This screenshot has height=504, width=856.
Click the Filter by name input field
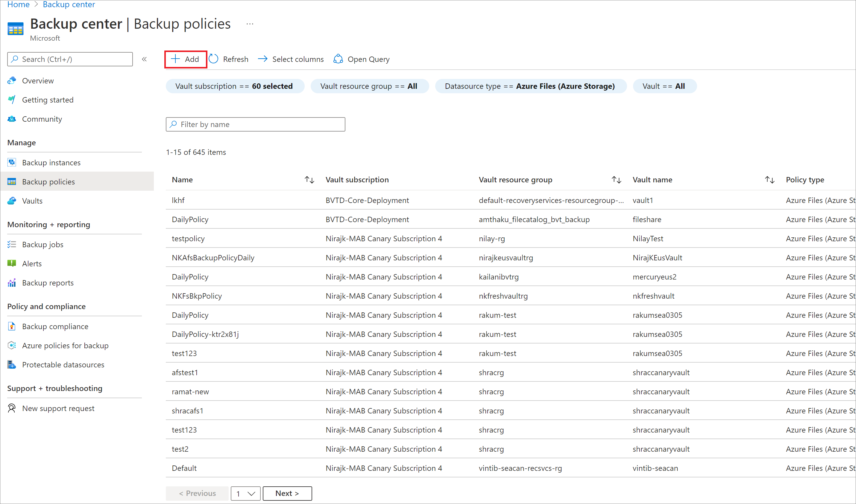point(255,124)
